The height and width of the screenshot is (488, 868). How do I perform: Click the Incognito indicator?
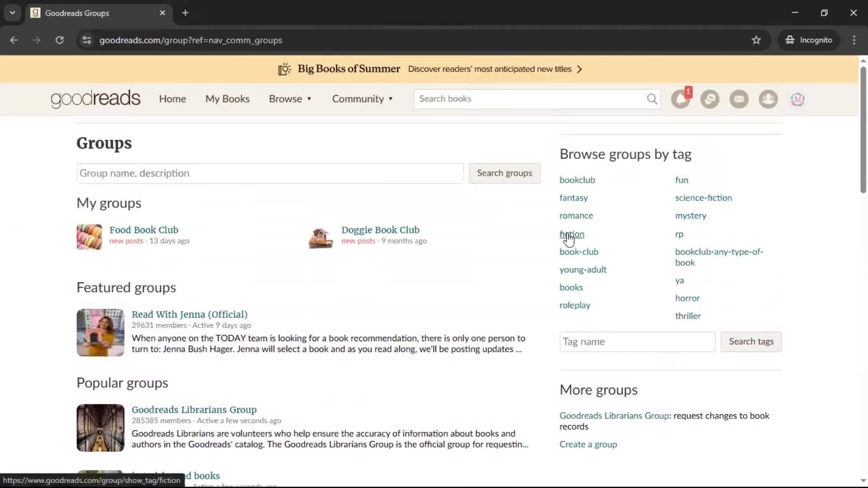coord(809,40)
